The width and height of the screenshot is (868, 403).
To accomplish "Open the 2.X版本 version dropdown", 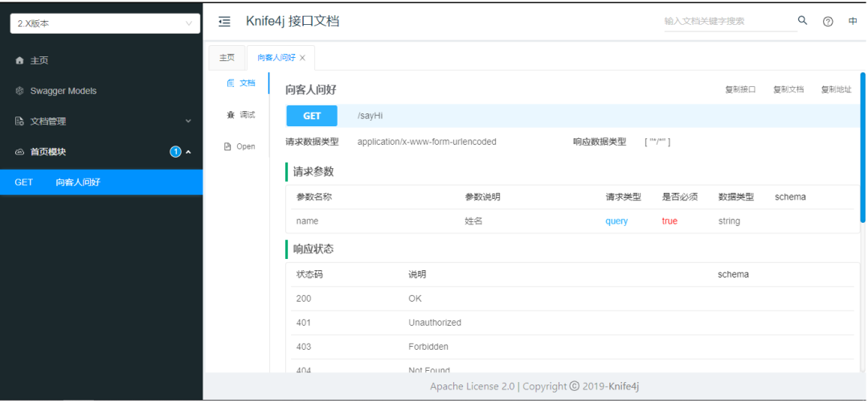I will [105, 23].
